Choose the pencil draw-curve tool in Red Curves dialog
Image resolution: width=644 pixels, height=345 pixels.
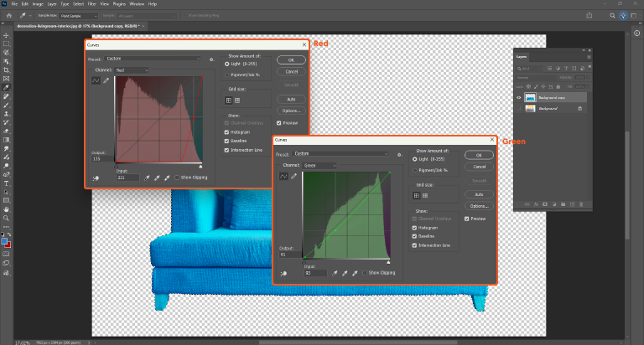(106, 81)
